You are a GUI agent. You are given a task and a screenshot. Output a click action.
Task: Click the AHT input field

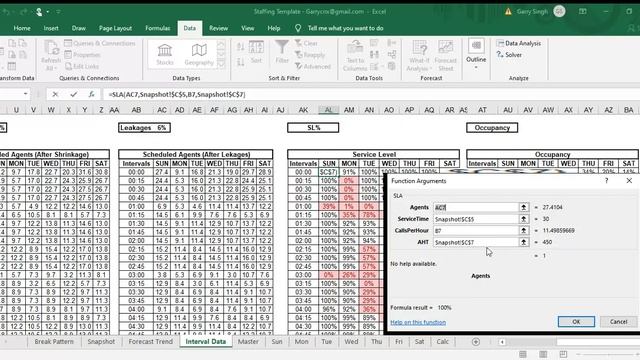pyautogui.click(x=476, y=242)
